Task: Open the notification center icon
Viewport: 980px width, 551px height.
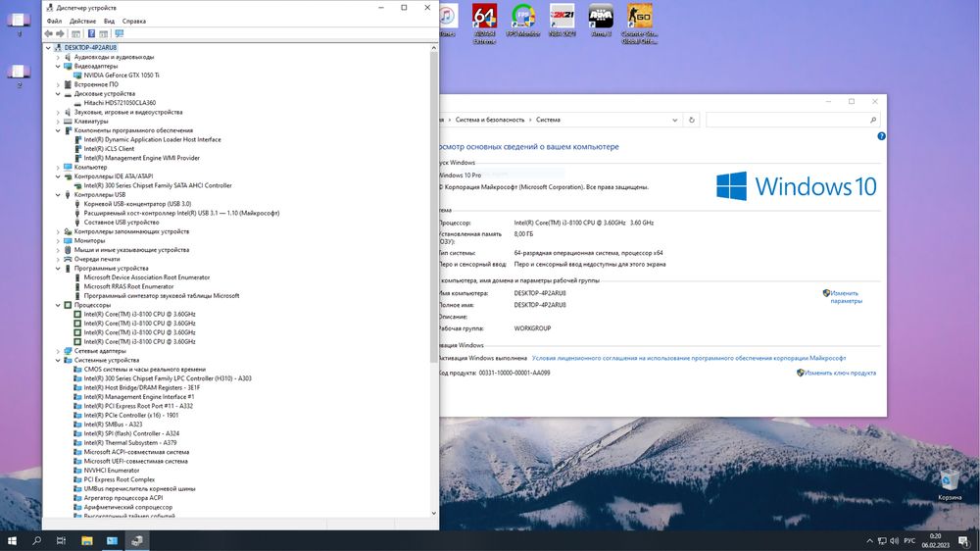Action: [963, 540]
